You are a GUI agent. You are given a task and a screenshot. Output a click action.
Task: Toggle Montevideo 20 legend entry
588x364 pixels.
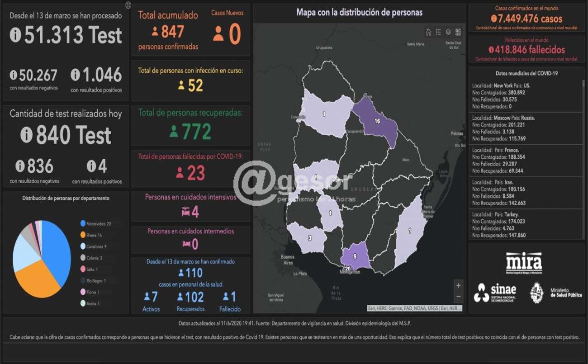pos(95,224)
